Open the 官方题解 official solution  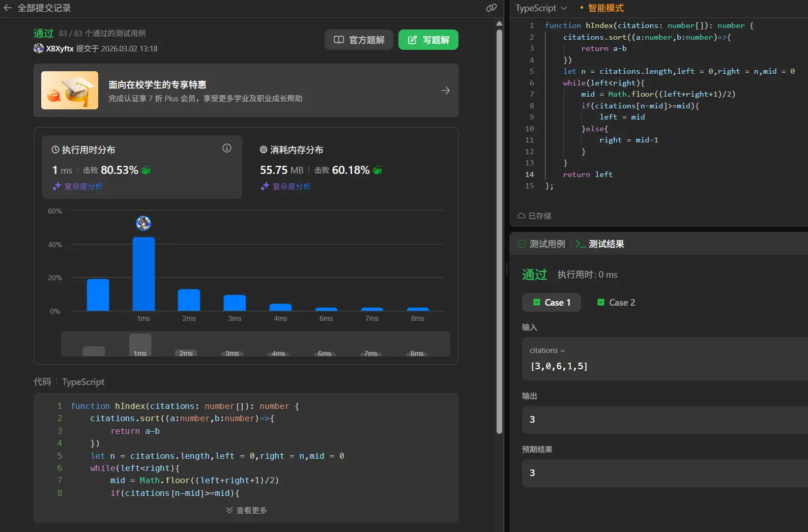[359, 40]
